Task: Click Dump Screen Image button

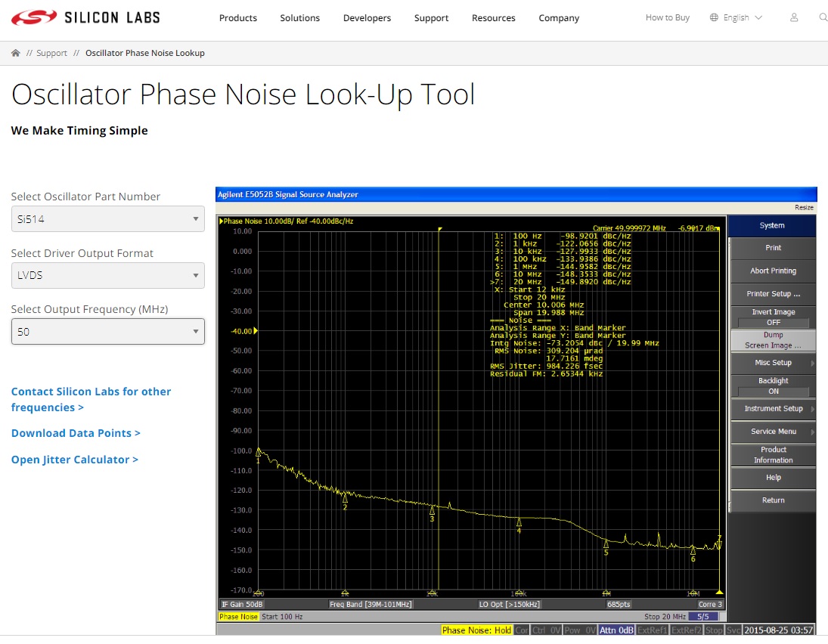Action: [x=773, y=340]
